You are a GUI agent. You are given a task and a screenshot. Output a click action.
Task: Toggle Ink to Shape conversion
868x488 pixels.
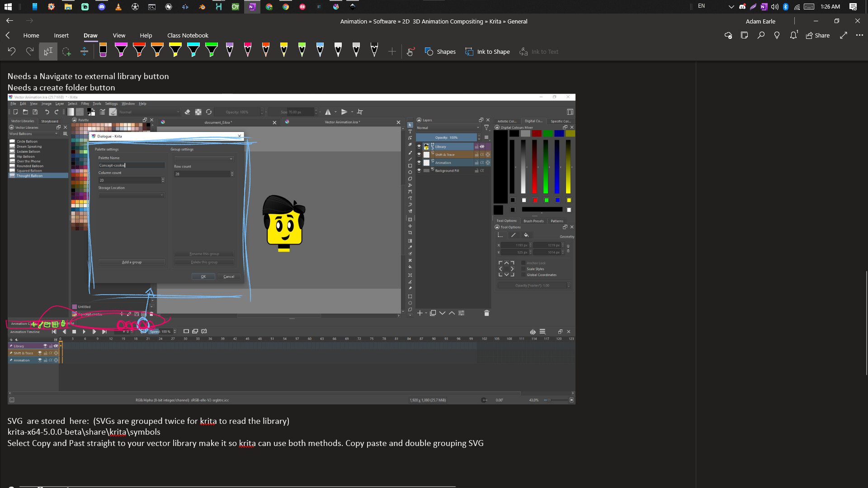[487, 52]
